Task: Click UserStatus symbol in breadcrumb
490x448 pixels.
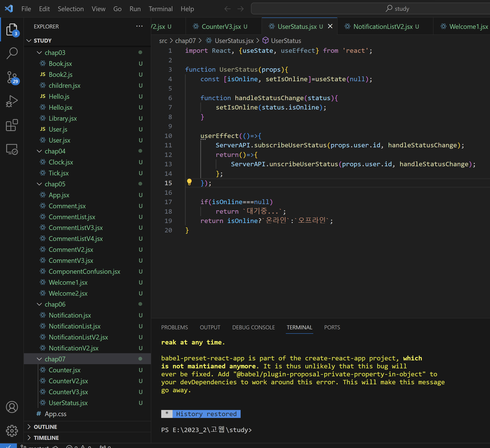Action: pos(282,41)
